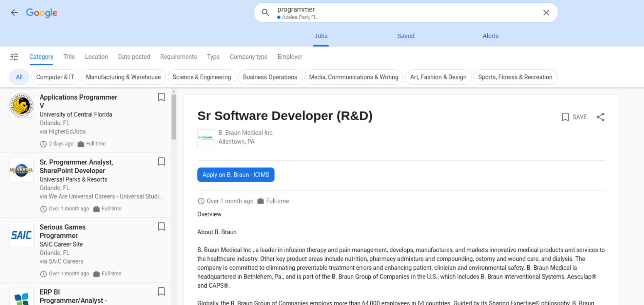
Task: Select the 'B. Braun Medical Inc.' company name
Action: tap(246, 133)
